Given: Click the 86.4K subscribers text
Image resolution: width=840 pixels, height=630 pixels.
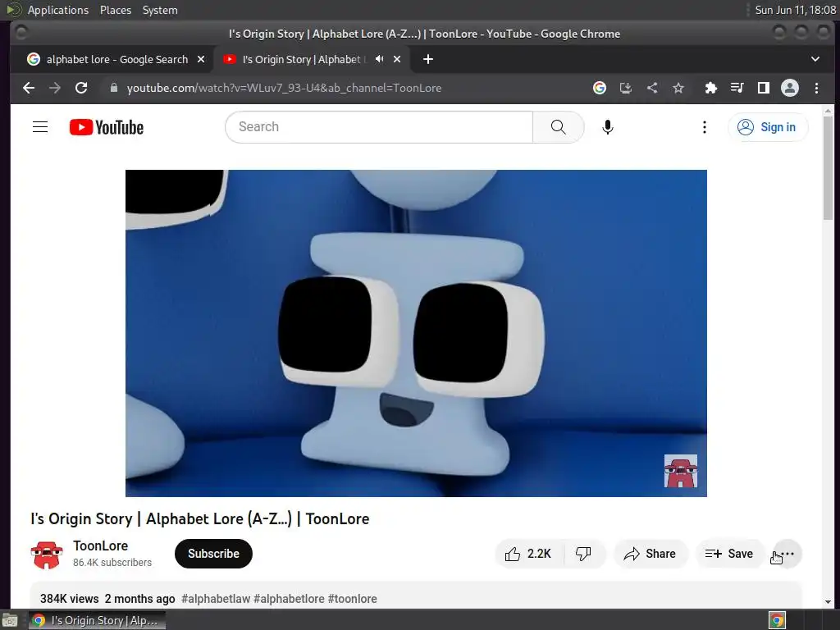Looking at the screenshot, I should (x=112, y=563).
